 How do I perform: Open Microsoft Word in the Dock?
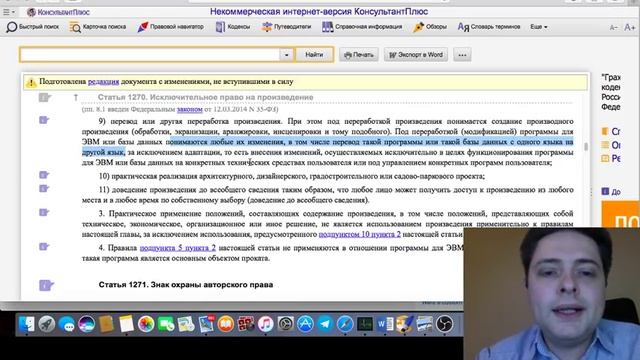pyautogui.click(x=385, y=324)
